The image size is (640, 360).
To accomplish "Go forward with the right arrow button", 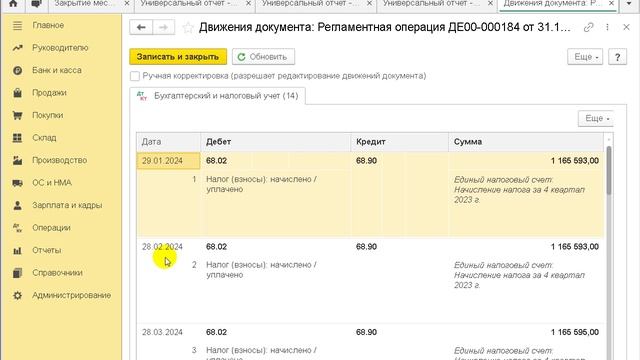I will (x=164, y=27).
